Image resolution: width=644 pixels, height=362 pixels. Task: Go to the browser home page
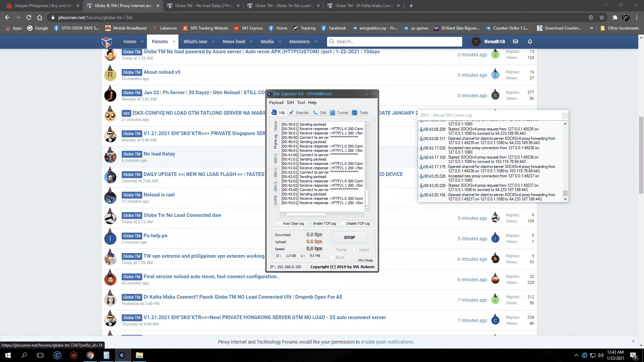pyautogui.click(x=40, y=17)
